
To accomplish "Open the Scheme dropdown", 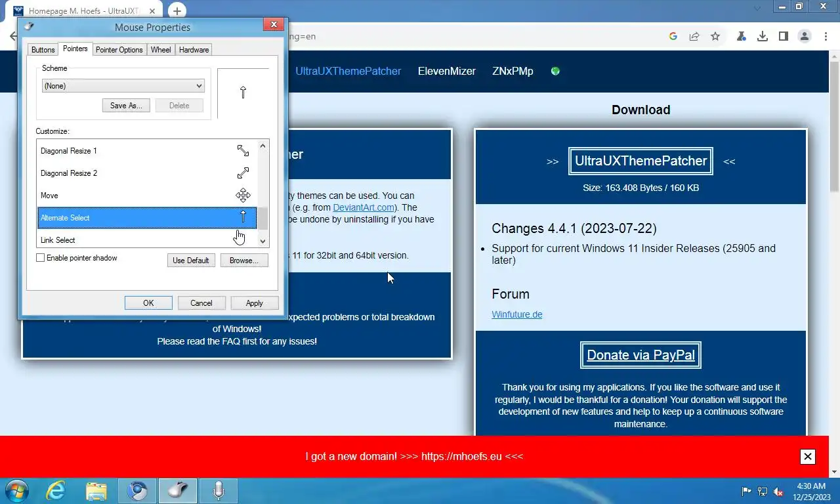I will pyautogui.click(x=123, y=86).
